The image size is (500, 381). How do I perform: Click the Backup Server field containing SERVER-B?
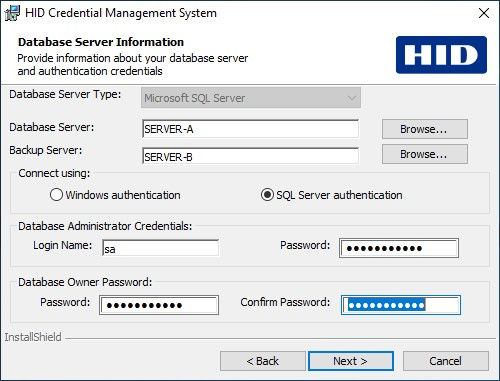pyautogui.click(x=250, y=156)
